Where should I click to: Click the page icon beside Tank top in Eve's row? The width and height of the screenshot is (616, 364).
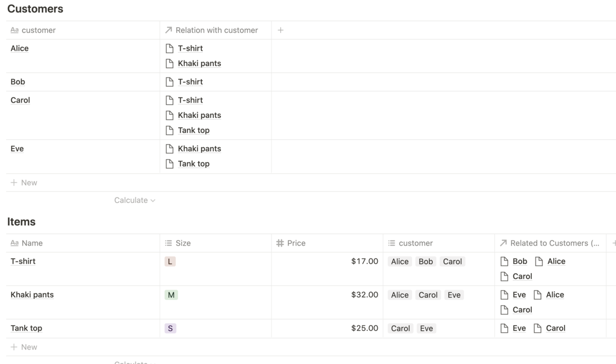pos(170,164)
